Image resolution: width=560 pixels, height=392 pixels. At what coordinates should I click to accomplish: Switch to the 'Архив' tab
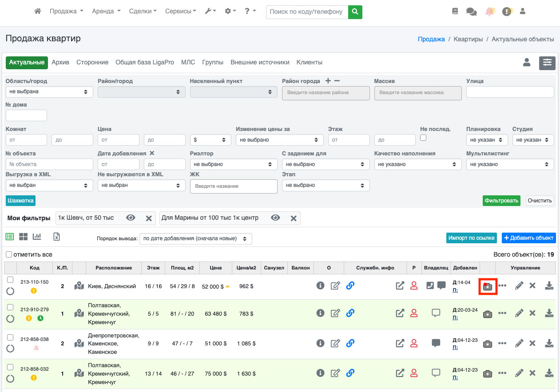[x=60, y=63]
